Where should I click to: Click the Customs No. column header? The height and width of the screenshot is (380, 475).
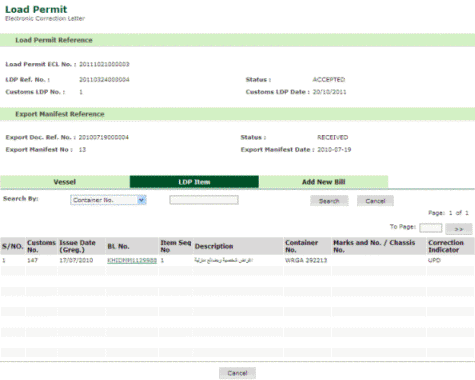point(41,246)
